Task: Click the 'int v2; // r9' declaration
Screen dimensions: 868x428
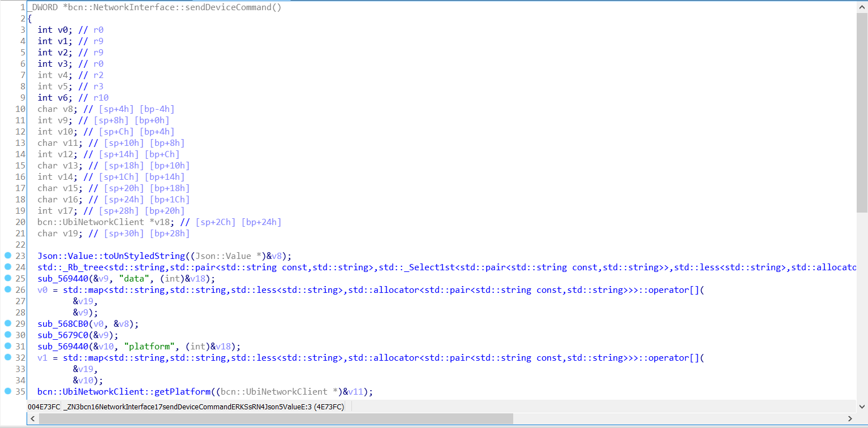Action: tap(71, 53)
